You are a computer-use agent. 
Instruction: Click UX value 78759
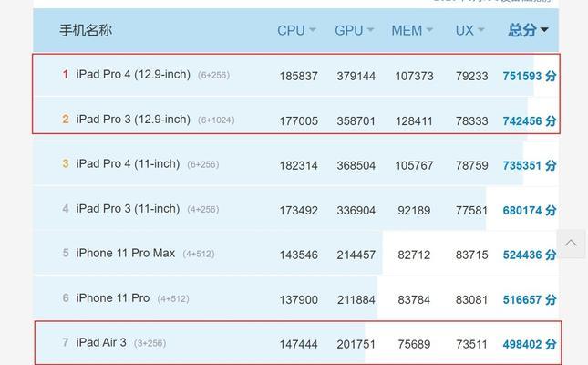471,165
